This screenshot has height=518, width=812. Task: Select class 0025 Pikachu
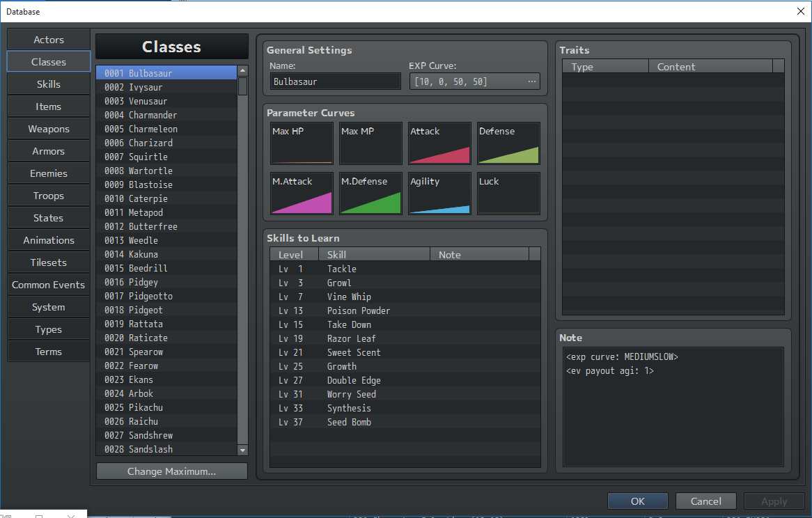pos(166,407)
